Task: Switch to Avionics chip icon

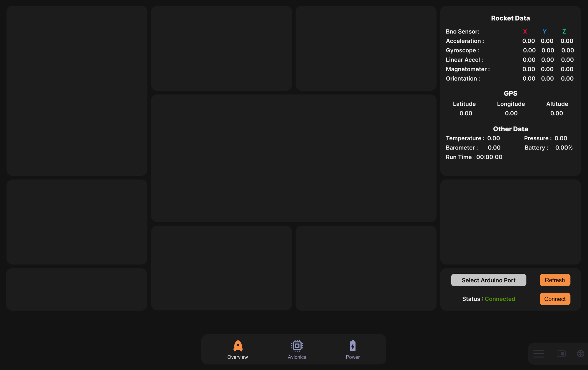Action: point(297,346)
